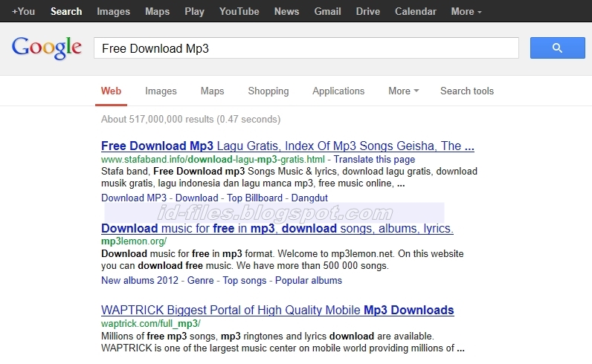Open News from the top bar

(286, 11)
